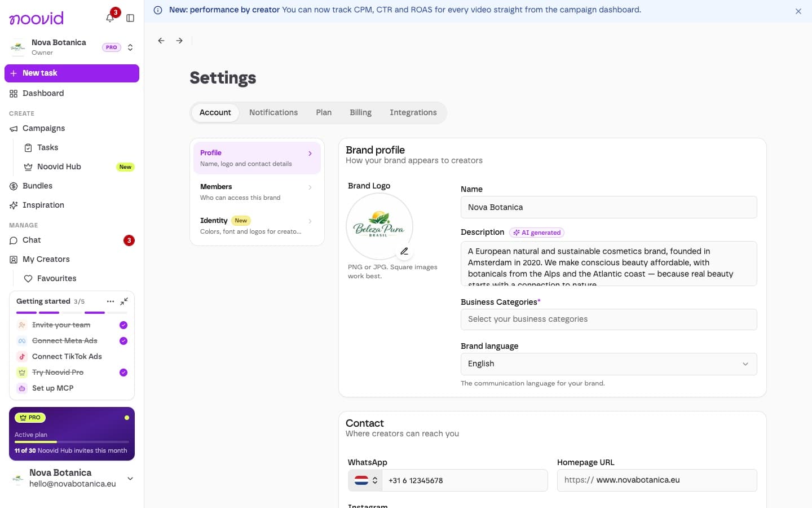Switch to the Account tab
The image size is (812, 508).
click(x=215, y=113)
